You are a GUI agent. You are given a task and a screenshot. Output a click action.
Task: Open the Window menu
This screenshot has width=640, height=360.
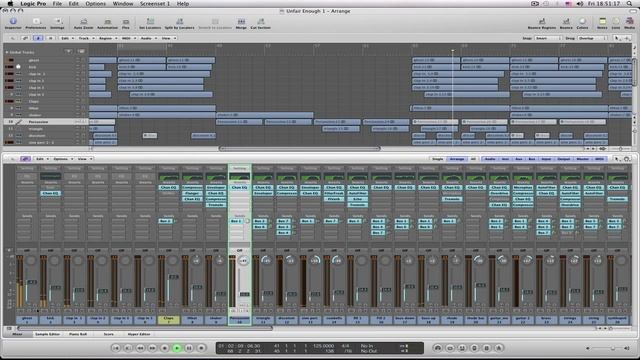123,4
